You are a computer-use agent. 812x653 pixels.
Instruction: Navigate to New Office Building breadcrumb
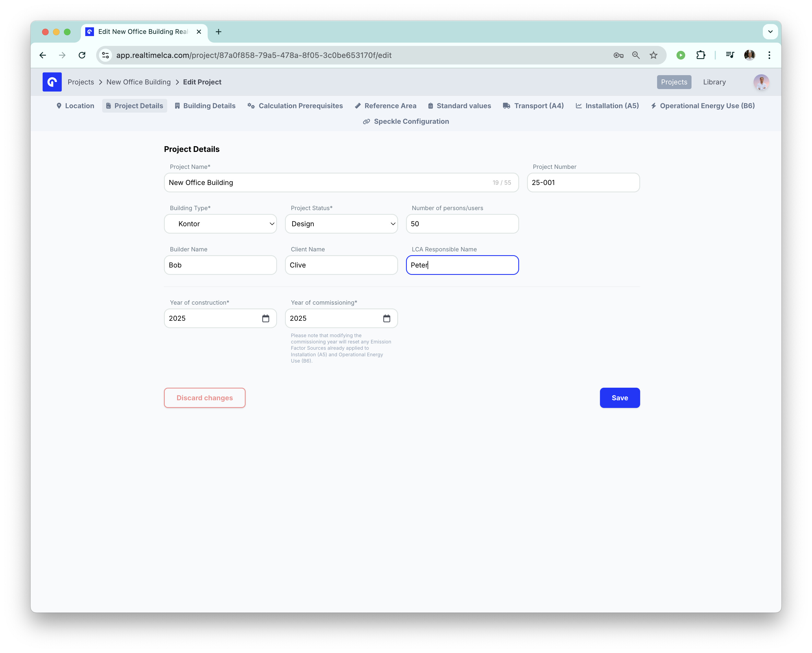138,82
